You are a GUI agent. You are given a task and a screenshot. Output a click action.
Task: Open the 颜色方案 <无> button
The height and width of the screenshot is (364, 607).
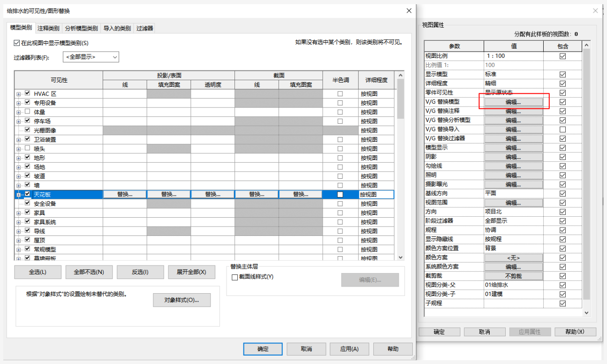513,258
